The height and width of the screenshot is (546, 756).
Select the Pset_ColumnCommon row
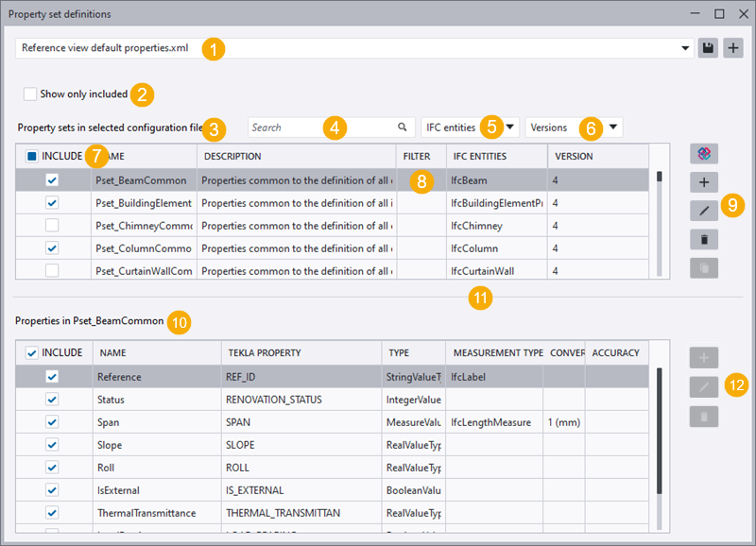[x=144, y=248]
